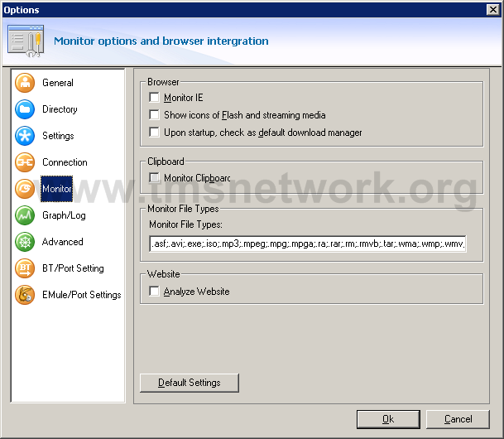Image resolution: width=504 pixels, height=439 pixels.
Task: Close the Options dialog window
Action: 492,10
